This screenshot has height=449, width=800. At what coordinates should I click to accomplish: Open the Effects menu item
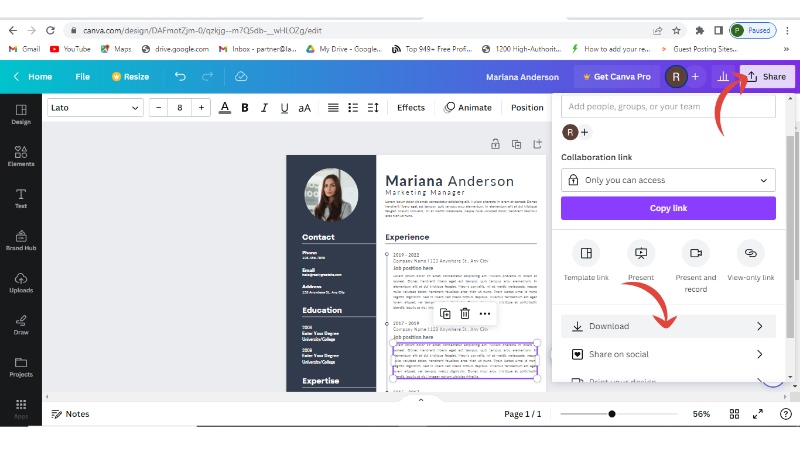[x=410, y=108]
